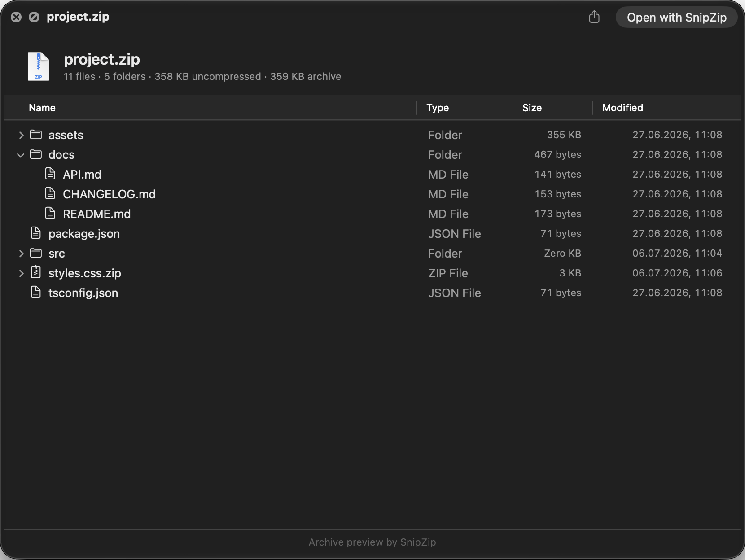The height and width of the screenshot is (560, 745).
Task: Select the CHANGELOG.md file name
Action: (x=109, y=194)
